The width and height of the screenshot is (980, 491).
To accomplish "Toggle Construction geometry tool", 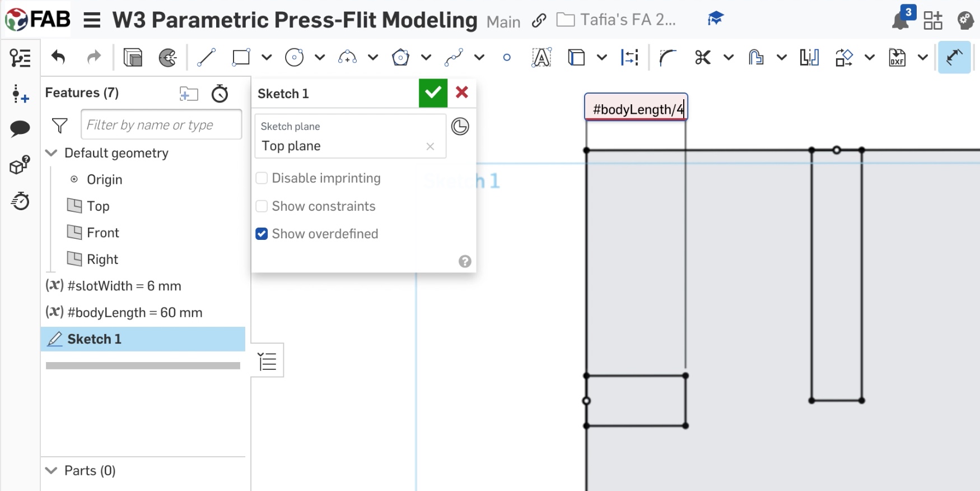I will [630, 57].
